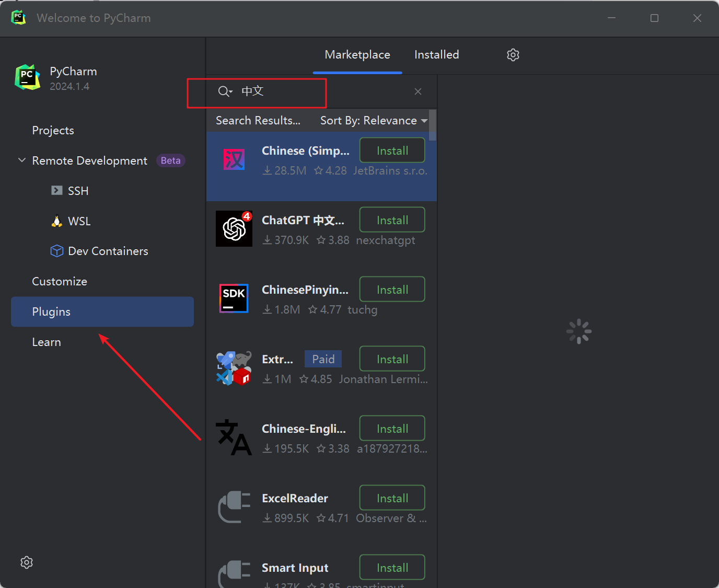Open the Sort By Relevance dropdown
This screenshot has height=588, width=719.
point(374,121)
